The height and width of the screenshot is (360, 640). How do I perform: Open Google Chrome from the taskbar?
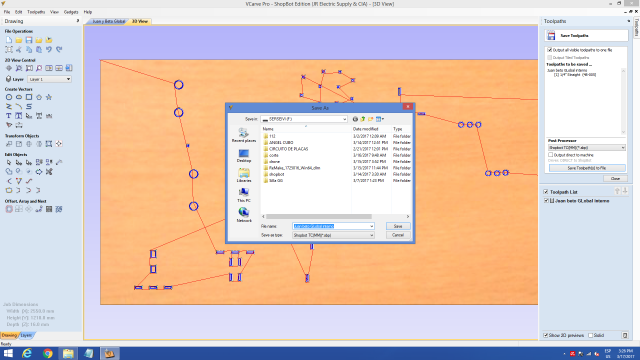click(48, 353)
